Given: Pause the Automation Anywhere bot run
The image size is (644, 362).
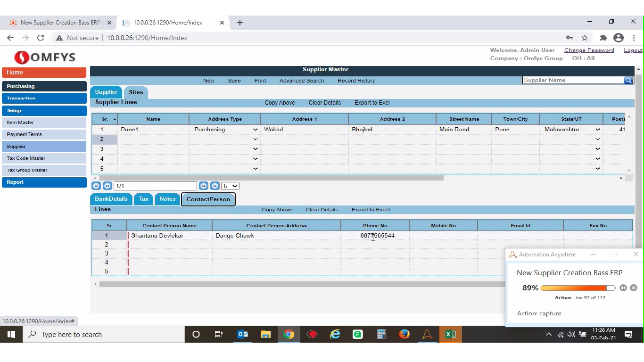Looking at the screenshot, I should coord(623,288).
